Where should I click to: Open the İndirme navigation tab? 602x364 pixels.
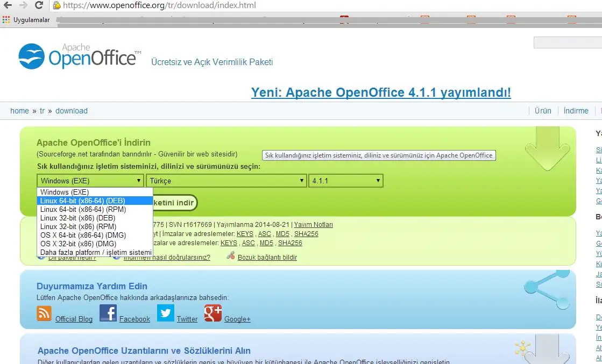[576, 111]
